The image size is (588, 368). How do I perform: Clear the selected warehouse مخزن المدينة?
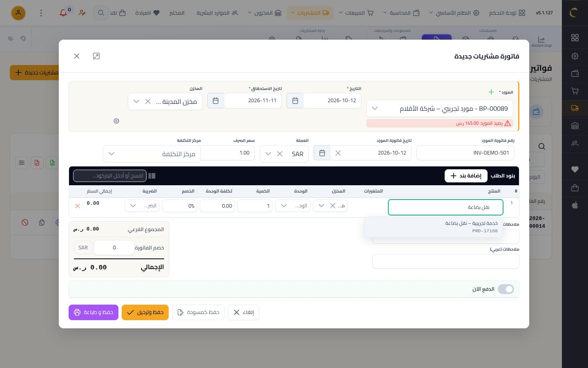(x=148, y=101)
